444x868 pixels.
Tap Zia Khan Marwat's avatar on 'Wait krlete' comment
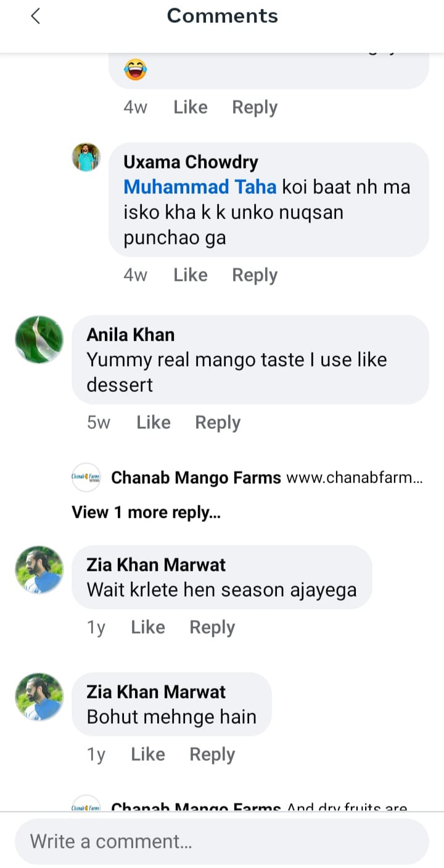click(39, 569)
